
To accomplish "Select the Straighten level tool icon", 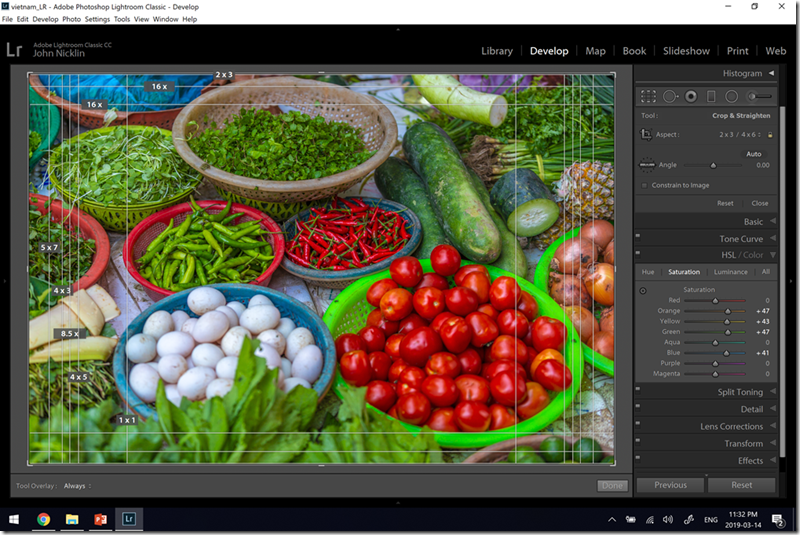I will 647,165.
